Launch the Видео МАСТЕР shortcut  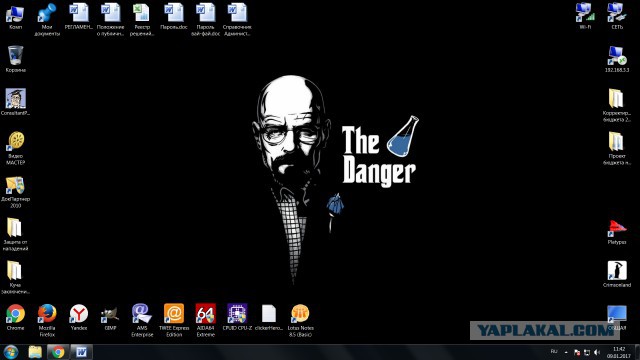[16, 148]
